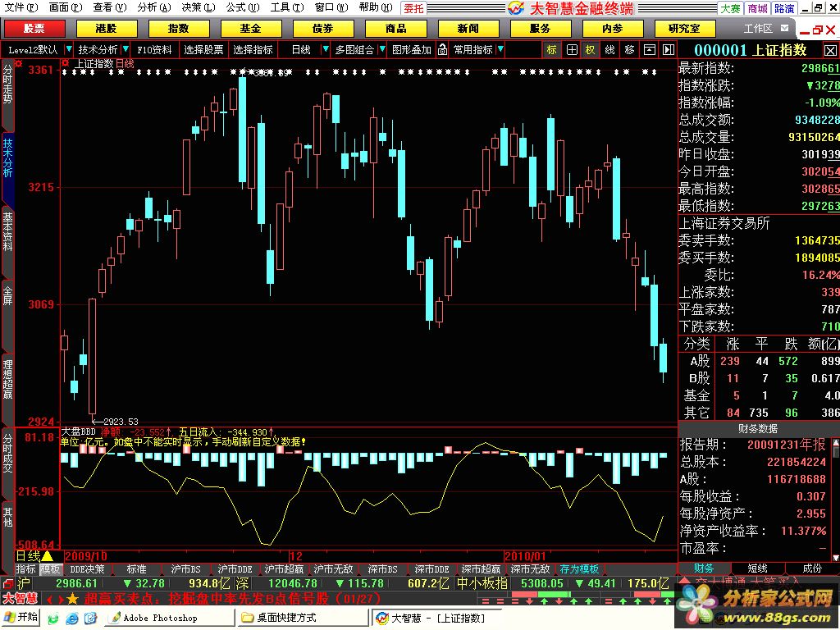The height and width of the screenshot is (630, 840).
Task: Open the 常用指标 dropdown arrow
Action: click(500, 49)
